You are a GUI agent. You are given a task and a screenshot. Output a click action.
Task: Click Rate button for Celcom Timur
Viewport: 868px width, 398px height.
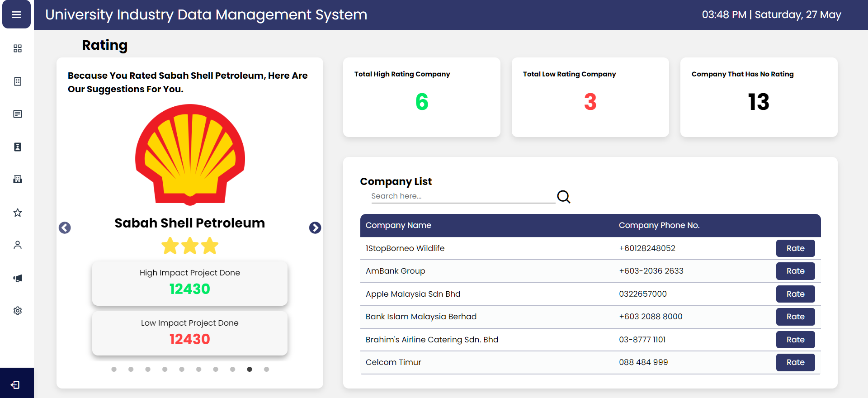pyautogui.click(x=795, y=362)
